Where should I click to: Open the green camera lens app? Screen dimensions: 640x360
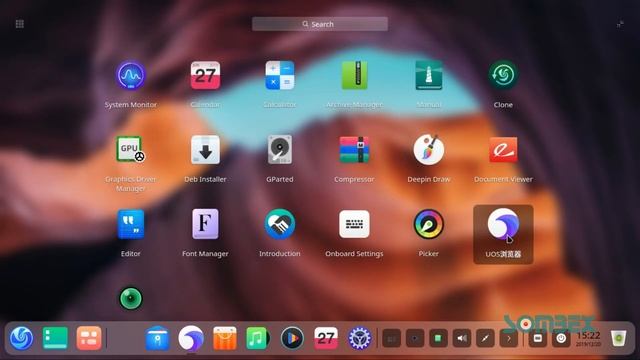tap(131, 299)
